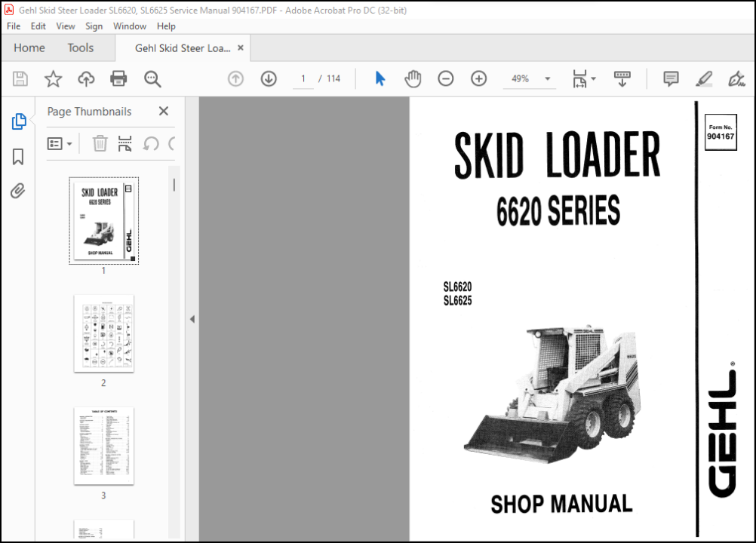
Task: Close the Page Thumbnails panel
Action: 164,112
